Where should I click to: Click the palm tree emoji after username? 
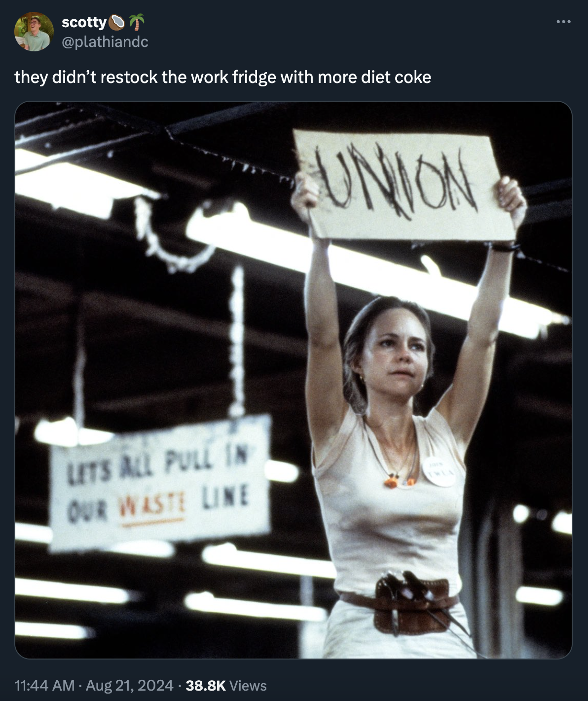click(137, 22)
